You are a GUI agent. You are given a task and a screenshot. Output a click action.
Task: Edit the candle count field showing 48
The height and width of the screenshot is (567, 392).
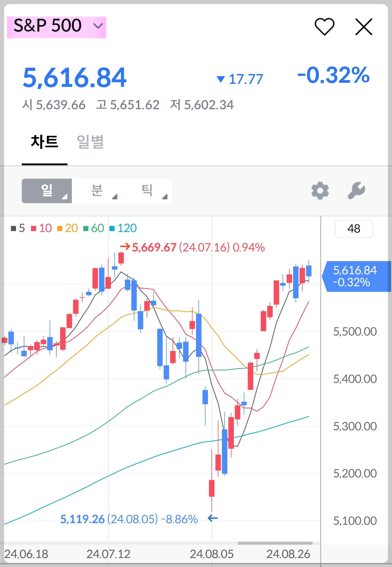click(354, 229)
